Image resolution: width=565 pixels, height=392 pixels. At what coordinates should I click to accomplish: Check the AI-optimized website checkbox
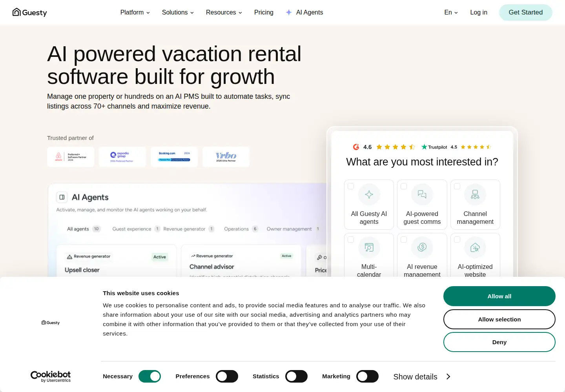pyautogui.click(x=457, y=240)
